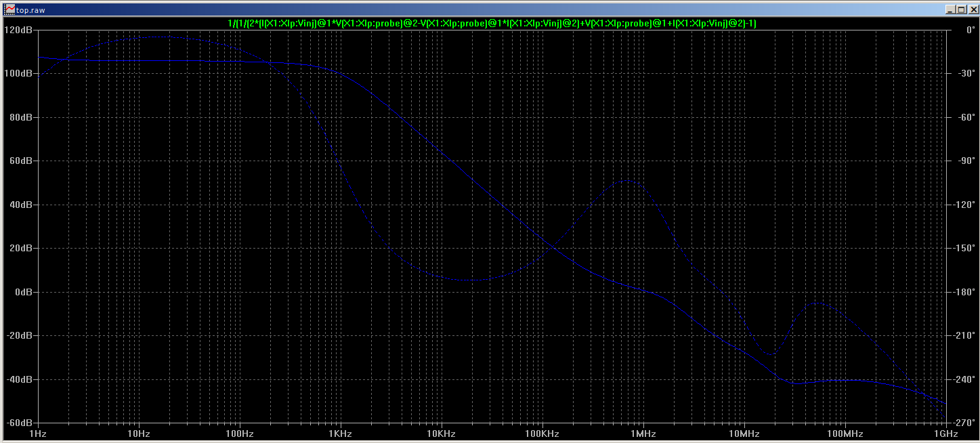Click the 60dB magnitude axis label
Screen dimensions: 980x443
coord(20,161)
